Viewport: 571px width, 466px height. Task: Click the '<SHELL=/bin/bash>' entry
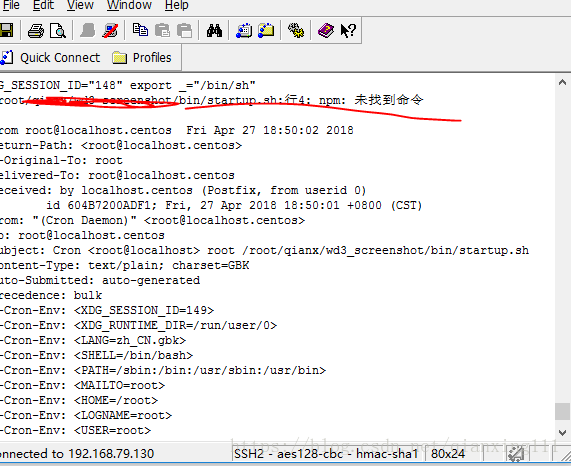point(133,355)
